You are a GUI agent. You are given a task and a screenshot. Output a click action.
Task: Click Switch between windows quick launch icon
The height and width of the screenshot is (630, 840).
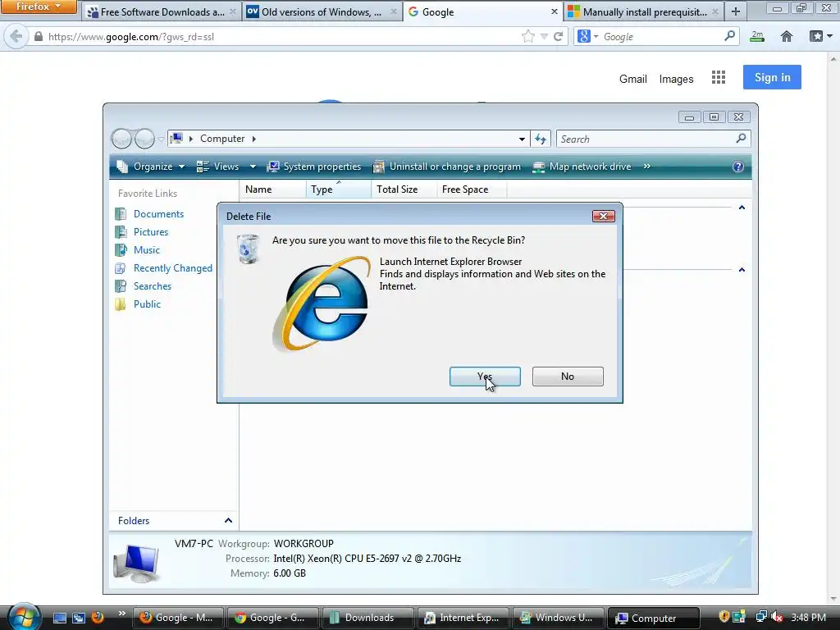pos(79,618)
